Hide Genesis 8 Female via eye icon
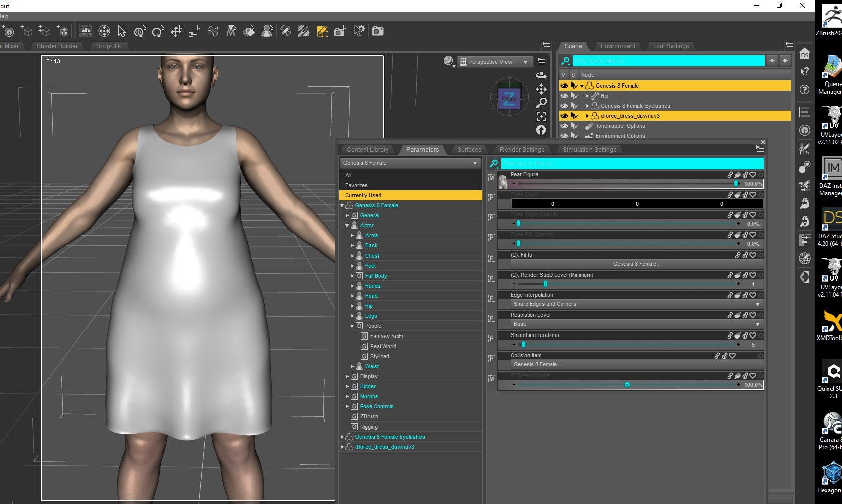This screenshot has width=842, height=504. click(x=564, y=86)
